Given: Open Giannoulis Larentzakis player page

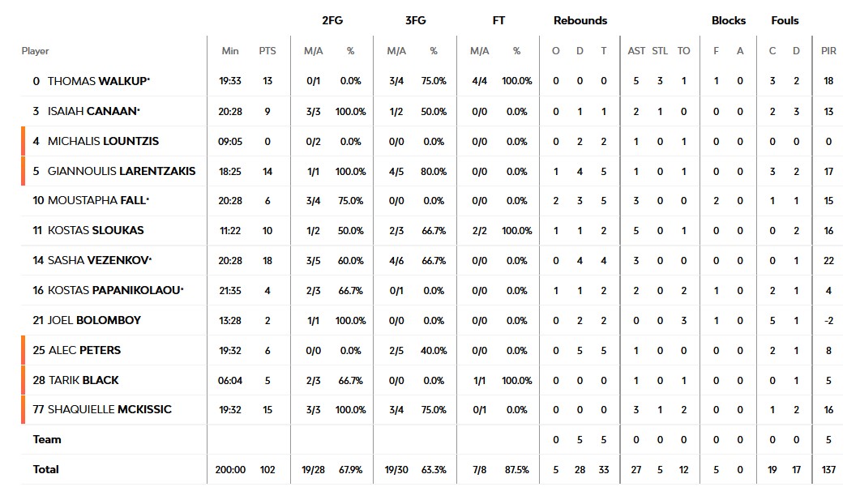Looking at the screenshot, I should tap(121, 171).
